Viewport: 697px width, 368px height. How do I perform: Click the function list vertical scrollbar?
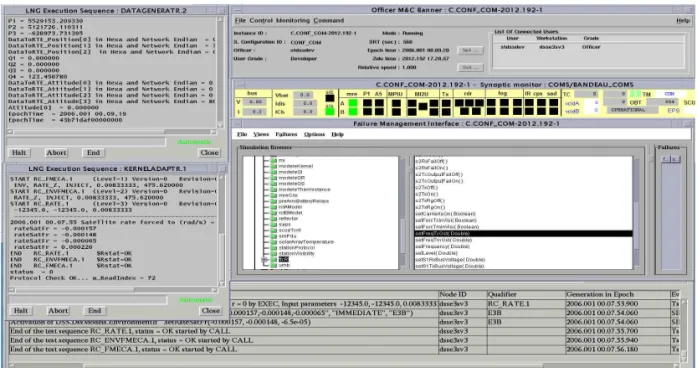[x=637, y=213]
